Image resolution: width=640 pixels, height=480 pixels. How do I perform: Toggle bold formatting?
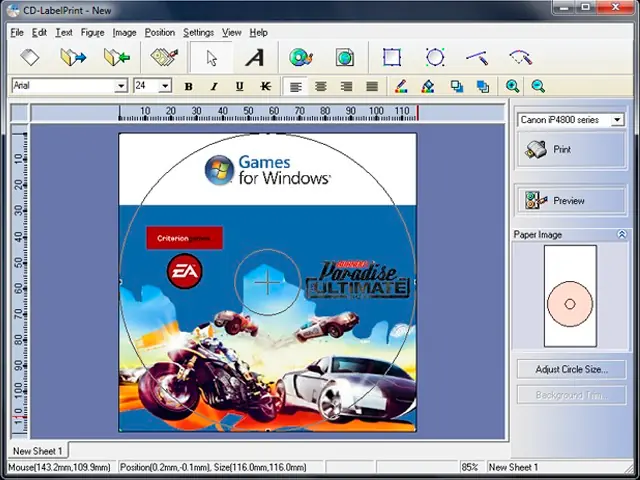[188, 86]
